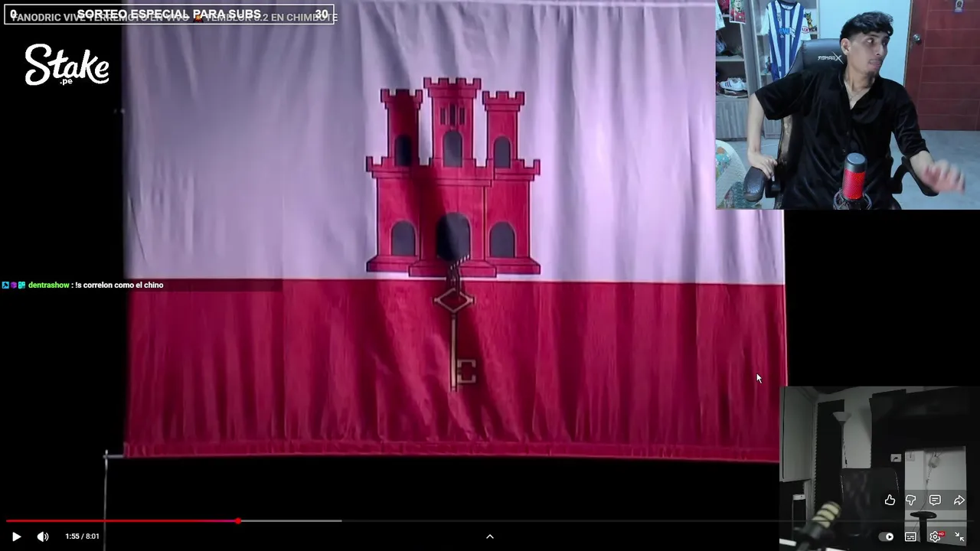This screenshot has height=551, width=980.
Task: Click the 1:55 / 8:01 time display
Action: point(82,536)
